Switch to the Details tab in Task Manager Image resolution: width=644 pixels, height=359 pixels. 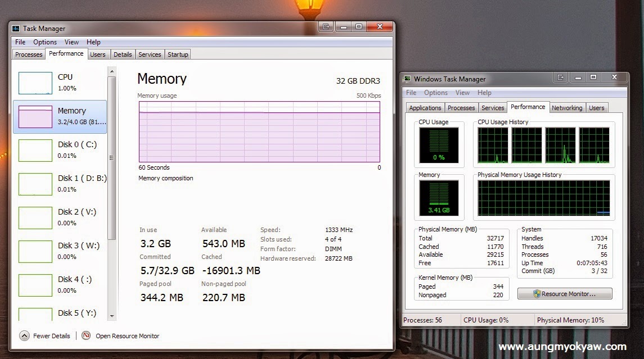tap(123, 54)
